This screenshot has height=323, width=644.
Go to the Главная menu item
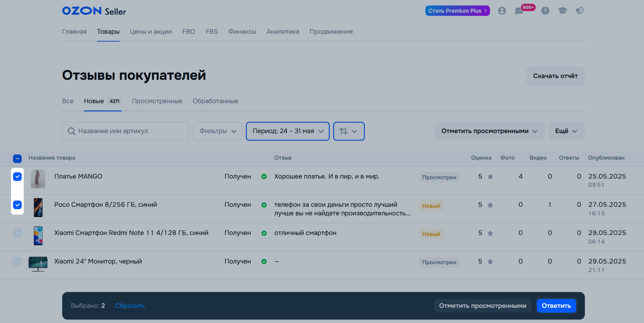(74, 32)
